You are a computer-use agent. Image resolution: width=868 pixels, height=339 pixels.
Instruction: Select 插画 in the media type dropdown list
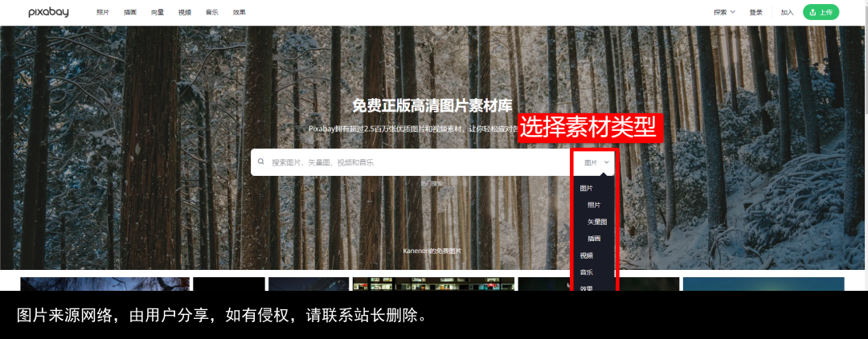tap(593, 239)
